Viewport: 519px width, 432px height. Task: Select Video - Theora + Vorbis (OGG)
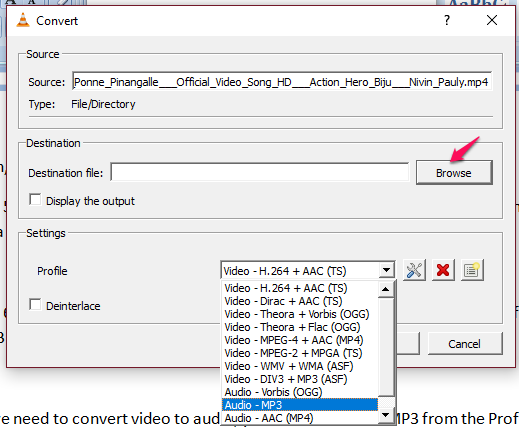click(x=300, y=314)
